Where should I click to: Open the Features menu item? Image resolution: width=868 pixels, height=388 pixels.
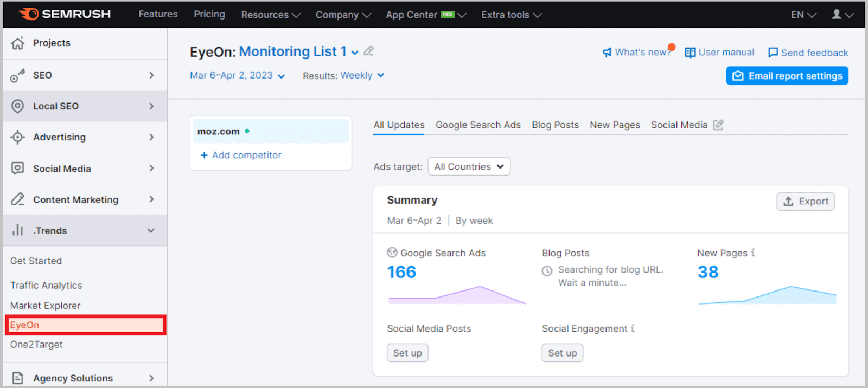point(158,14)
